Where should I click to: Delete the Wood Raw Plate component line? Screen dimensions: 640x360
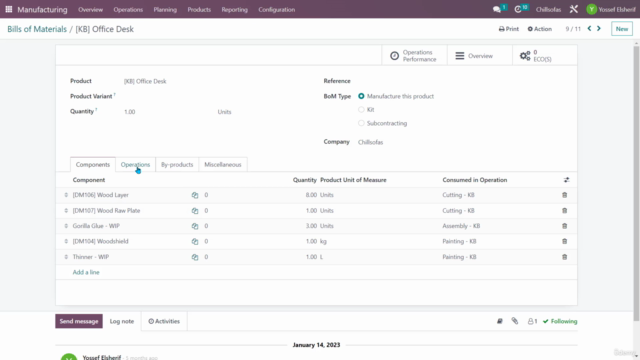click(564, 211)
